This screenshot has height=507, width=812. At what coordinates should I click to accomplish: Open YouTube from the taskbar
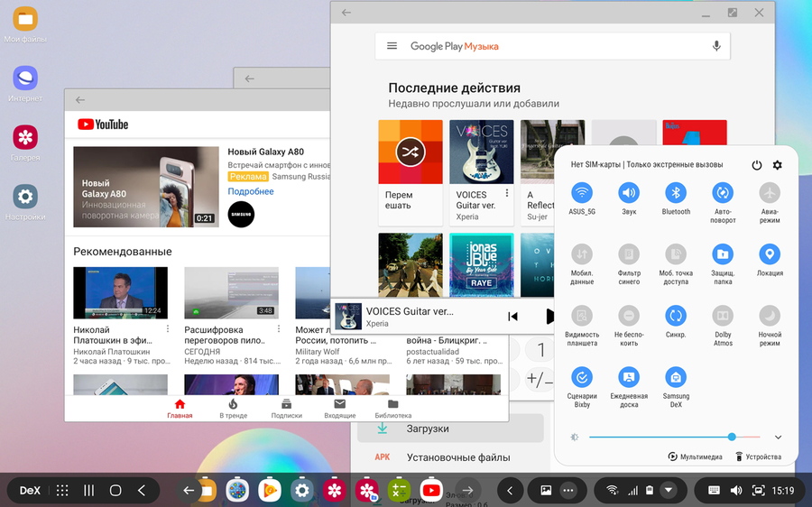coord(431,490)
